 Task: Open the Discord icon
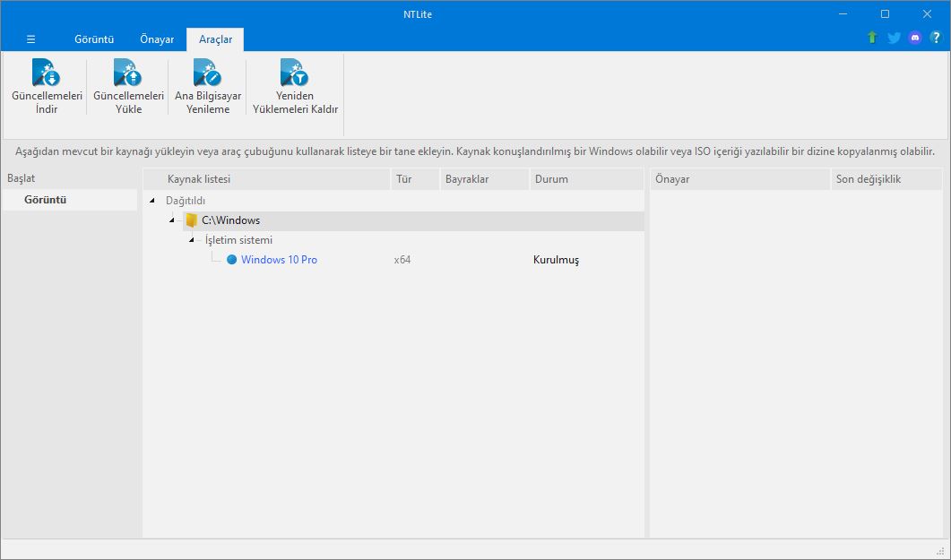[x=914, y=38]
